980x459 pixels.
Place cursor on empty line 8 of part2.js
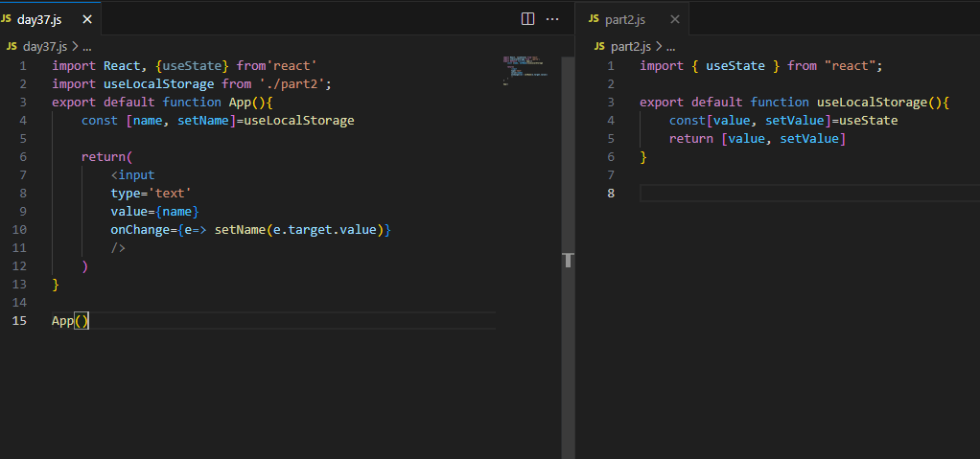pyautogui.click(x=810, y=194)
